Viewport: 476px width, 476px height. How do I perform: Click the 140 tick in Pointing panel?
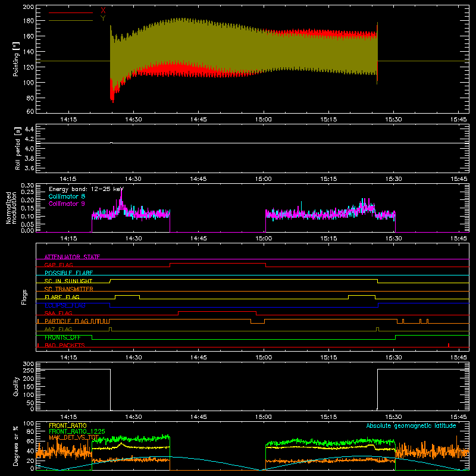click(x=28, y=52)
